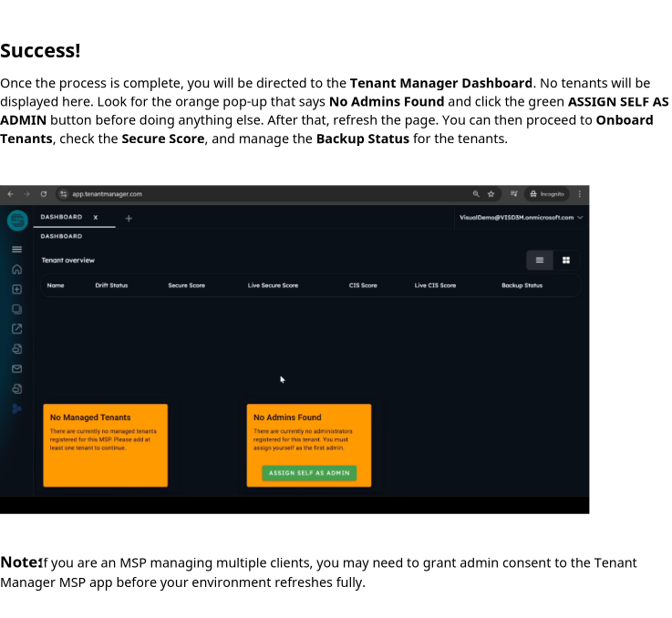Bookmark this page with the star icon
The height and width of the screenshot is (618, 672).
coord(491,194)
